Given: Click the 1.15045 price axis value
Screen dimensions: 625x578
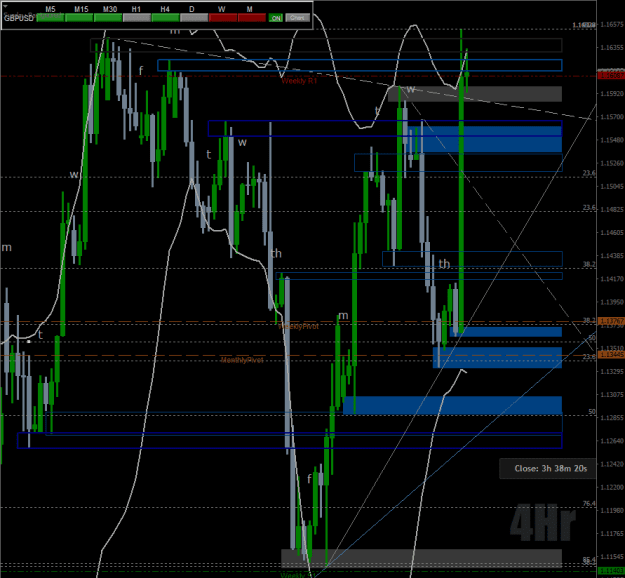Looking at the screenshot, I should 612,187.
